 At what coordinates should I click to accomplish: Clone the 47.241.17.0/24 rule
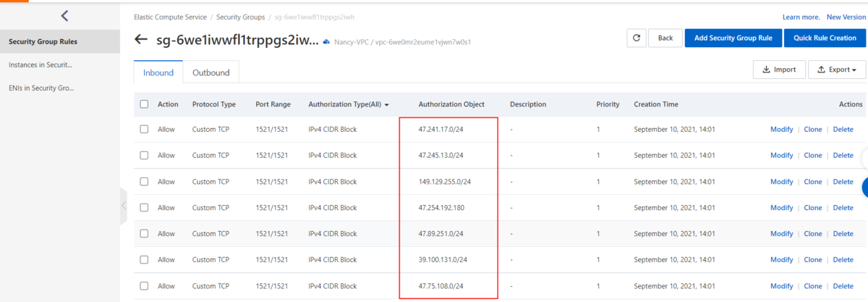tap(813, 129)
